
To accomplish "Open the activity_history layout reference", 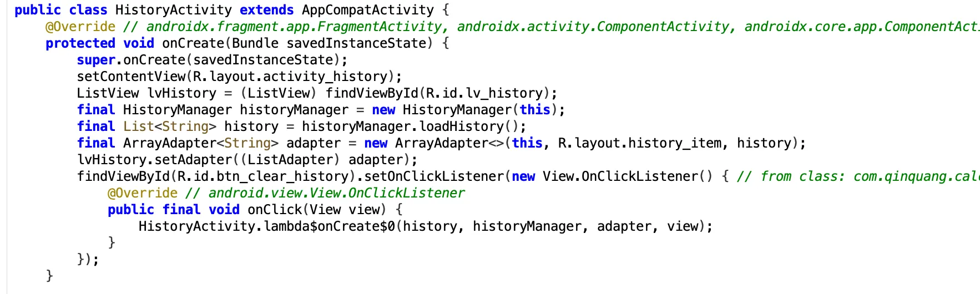I will point(325,77).
